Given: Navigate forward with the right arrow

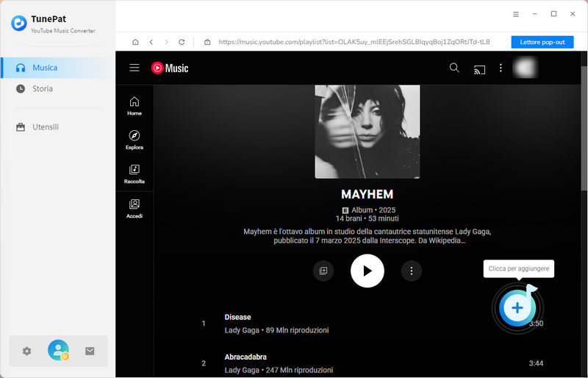Looking at the screenshot, I should (x=167, y=42).
